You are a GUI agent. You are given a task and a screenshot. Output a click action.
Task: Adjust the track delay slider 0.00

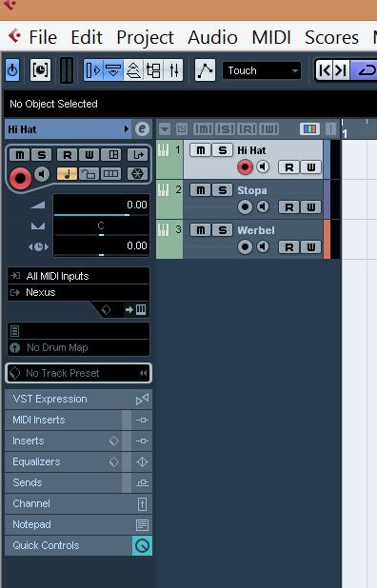click(x=101, y=246)
